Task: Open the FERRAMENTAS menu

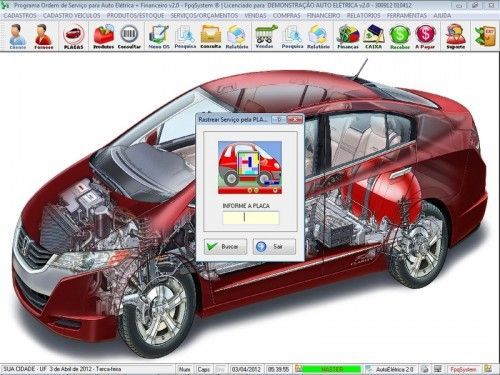Action: tap(407, 16)
